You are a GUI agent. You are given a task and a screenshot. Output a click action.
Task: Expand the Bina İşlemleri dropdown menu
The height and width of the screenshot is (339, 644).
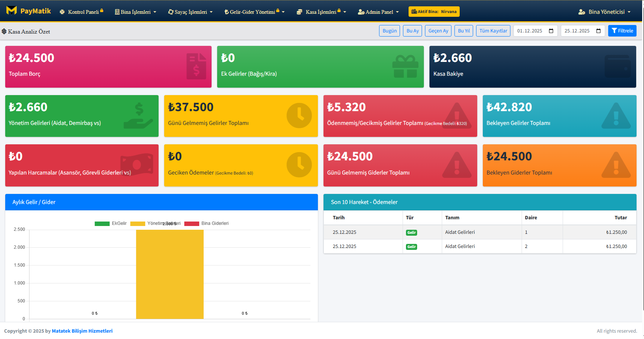135,12
